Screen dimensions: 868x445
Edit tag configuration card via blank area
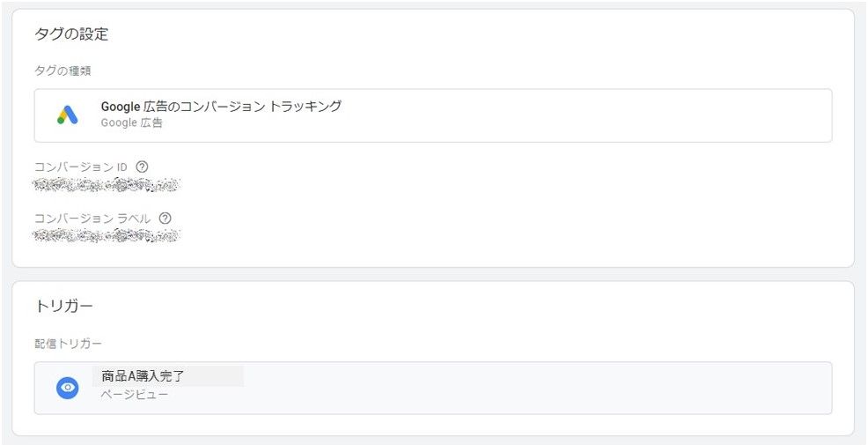pos(498,211)
